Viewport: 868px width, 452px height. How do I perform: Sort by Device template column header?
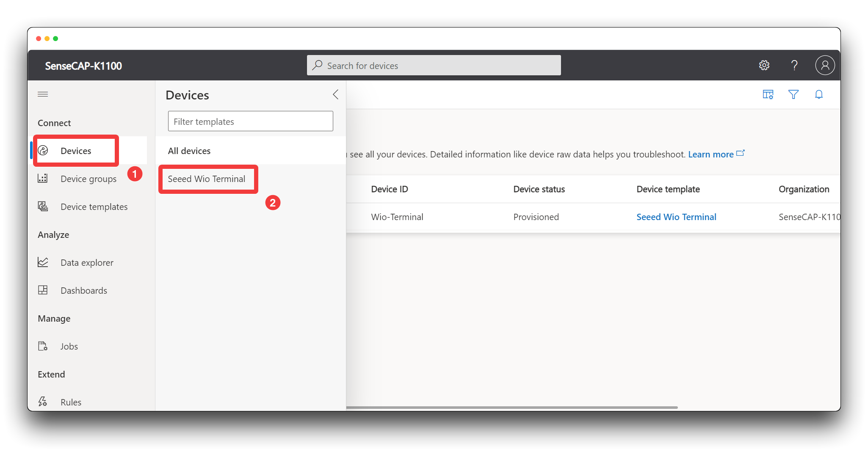[x=668, y=189]
